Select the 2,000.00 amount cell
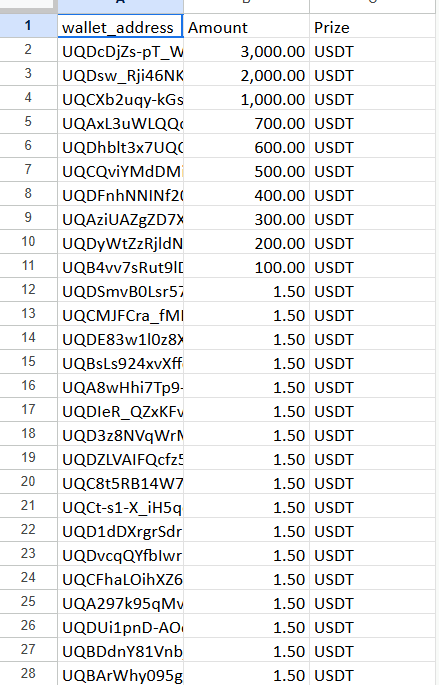The height and width of the screenshot is (685, 439). click(x=246, y=74)
